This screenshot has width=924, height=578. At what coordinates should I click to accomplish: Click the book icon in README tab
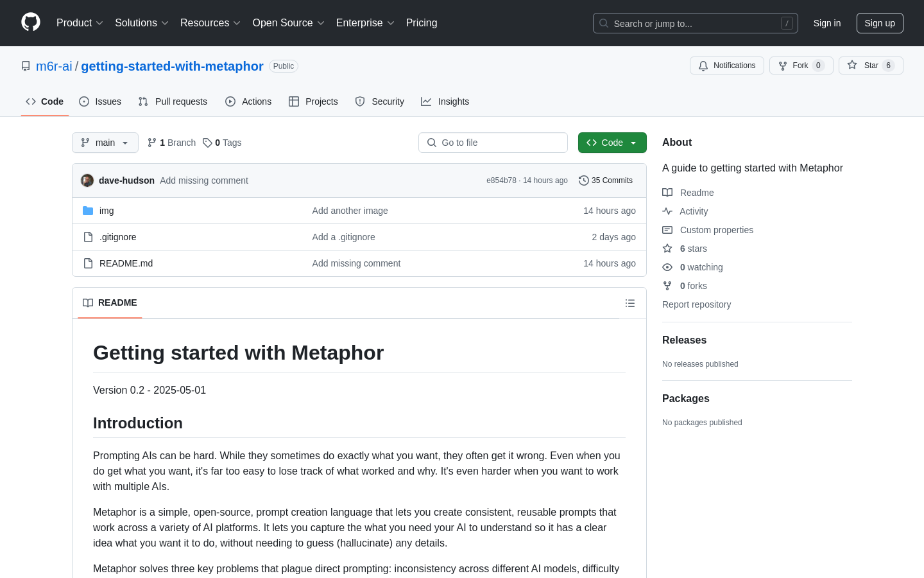(x=88, y=302)
